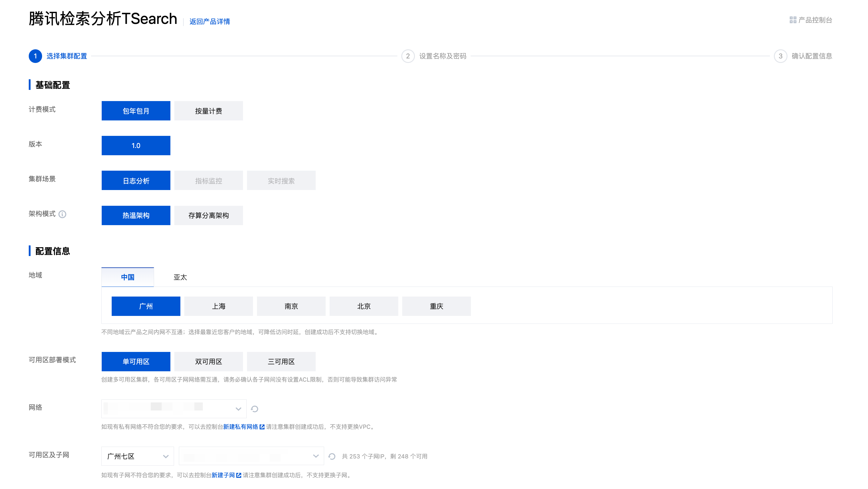Screen dimensions: 868x489
Task: Select version 1.0
Action: click(136, 146)
